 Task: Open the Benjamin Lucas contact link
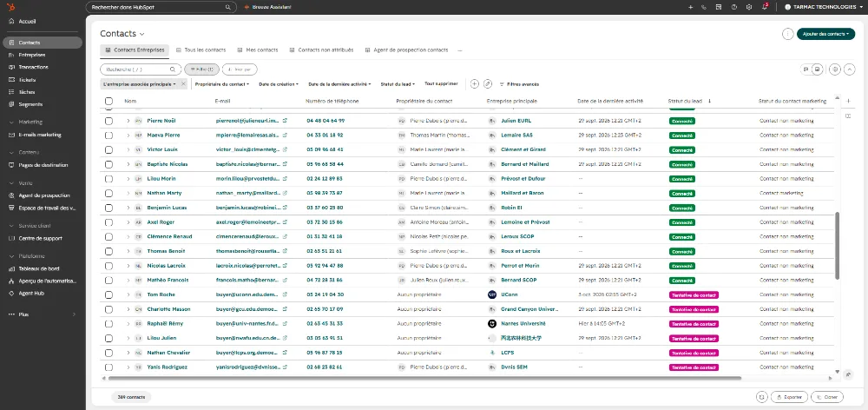tap(167, 208)
